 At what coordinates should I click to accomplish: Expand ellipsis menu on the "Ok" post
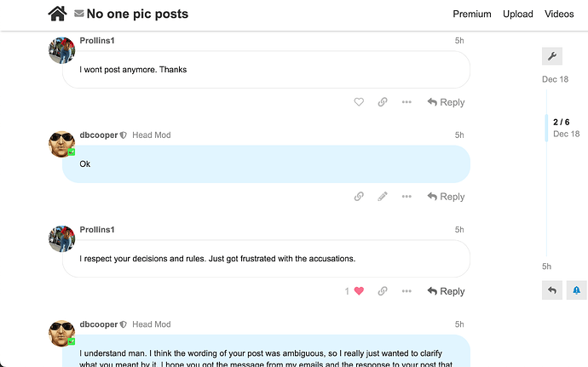(x=406, y=197)
